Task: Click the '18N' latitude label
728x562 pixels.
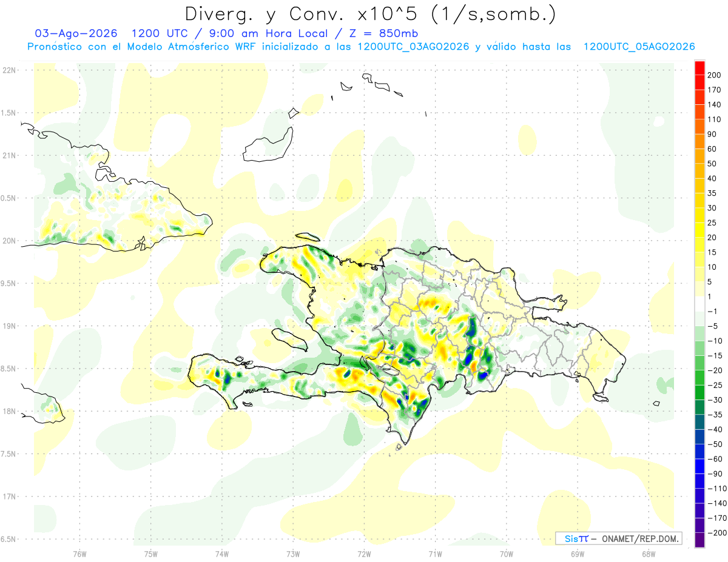Action: pos(8,411)
